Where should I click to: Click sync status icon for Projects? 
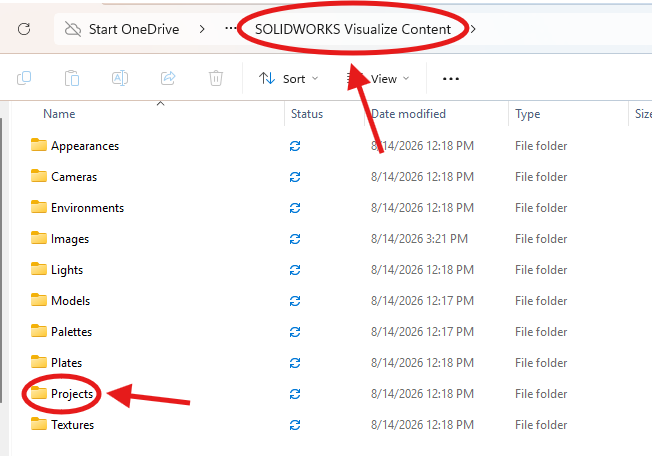[x=295, y=394]
